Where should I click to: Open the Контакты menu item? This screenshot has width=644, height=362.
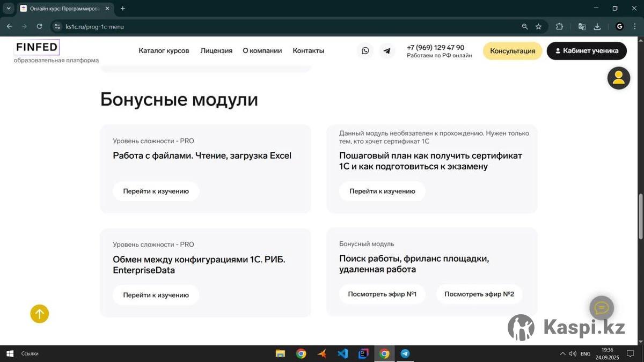click(x=308, y=51)
